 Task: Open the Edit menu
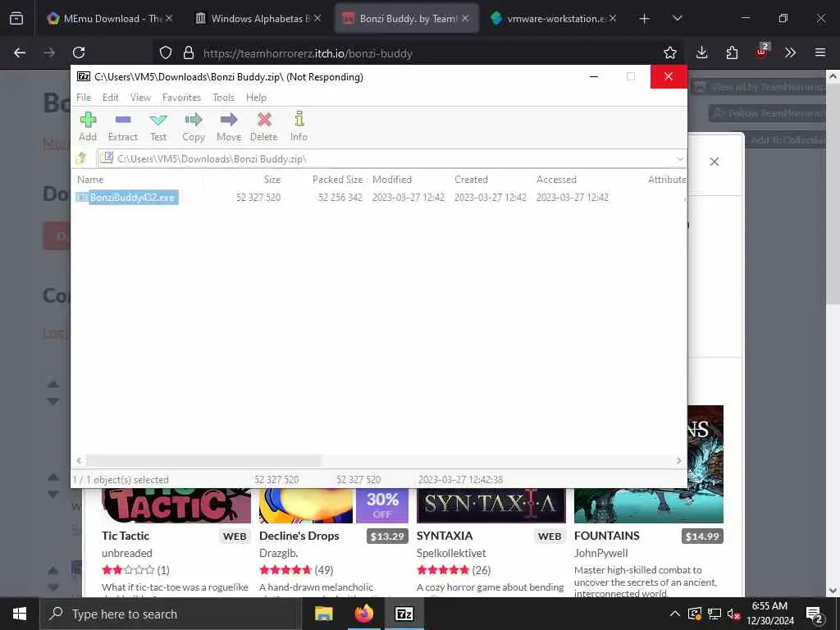click(x=111, y=98)
